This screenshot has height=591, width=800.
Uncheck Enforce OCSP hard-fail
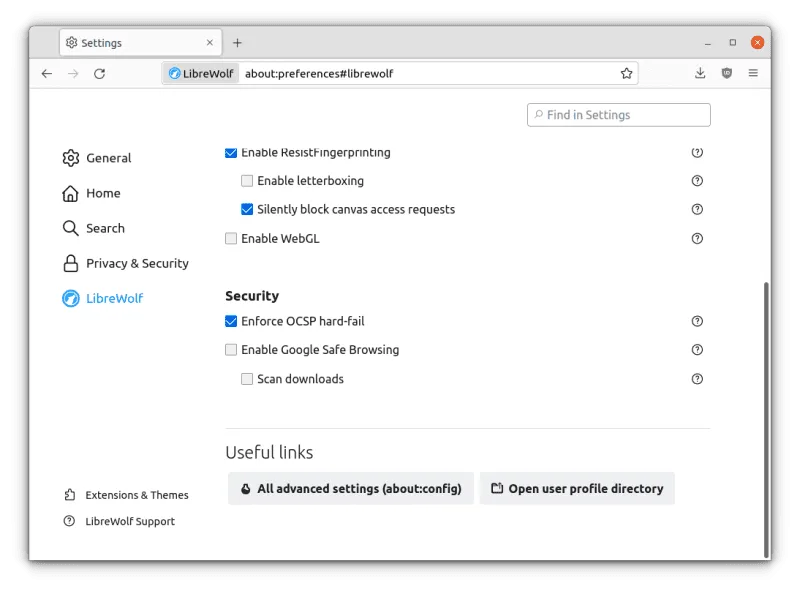point(231,322)
